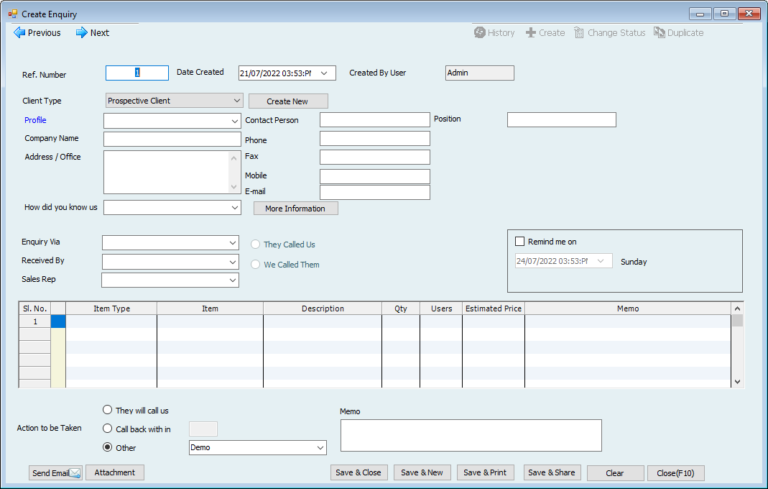Open the Client Type dropdown
Image resolution: width=768 pixels, height=489 pixels.
[237, 100]
